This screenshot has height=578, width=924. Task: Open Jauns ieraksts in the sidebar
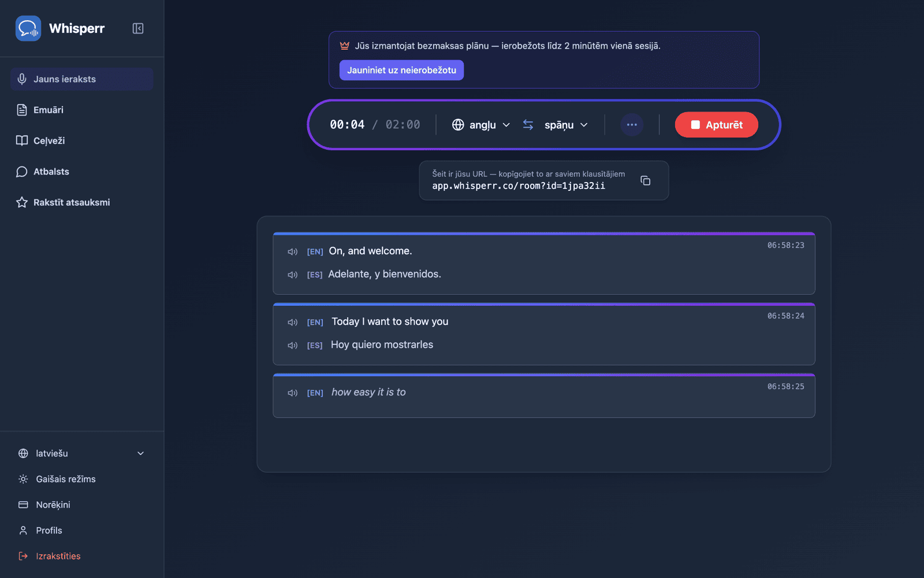(x=81, y=79)
